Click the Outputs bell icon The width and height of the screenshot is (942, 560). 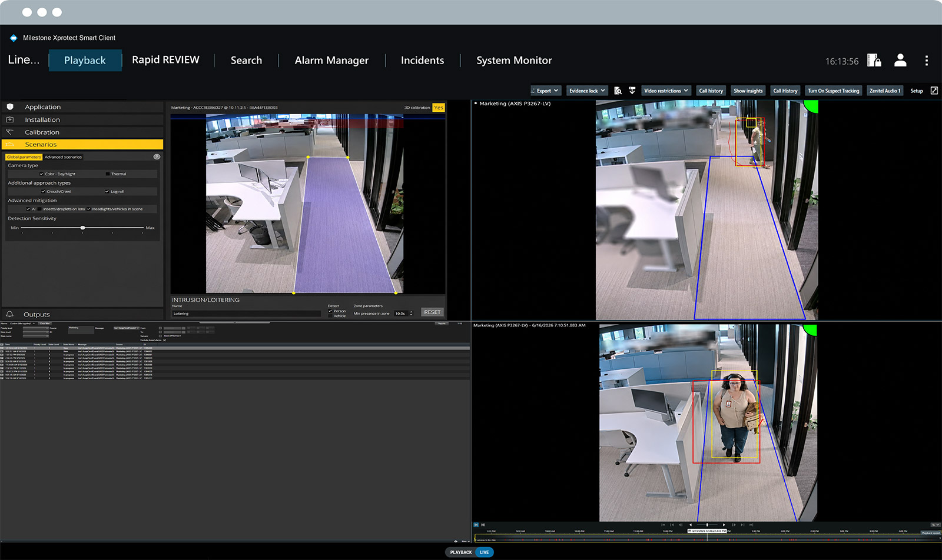pyautogui.click(x=9, y=314)
